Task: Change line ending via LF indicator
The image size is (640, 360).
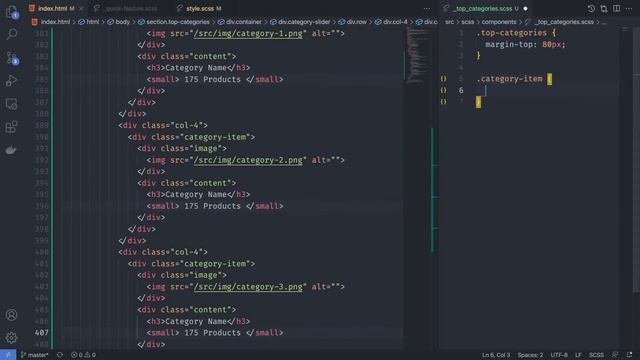Action: 578,355
